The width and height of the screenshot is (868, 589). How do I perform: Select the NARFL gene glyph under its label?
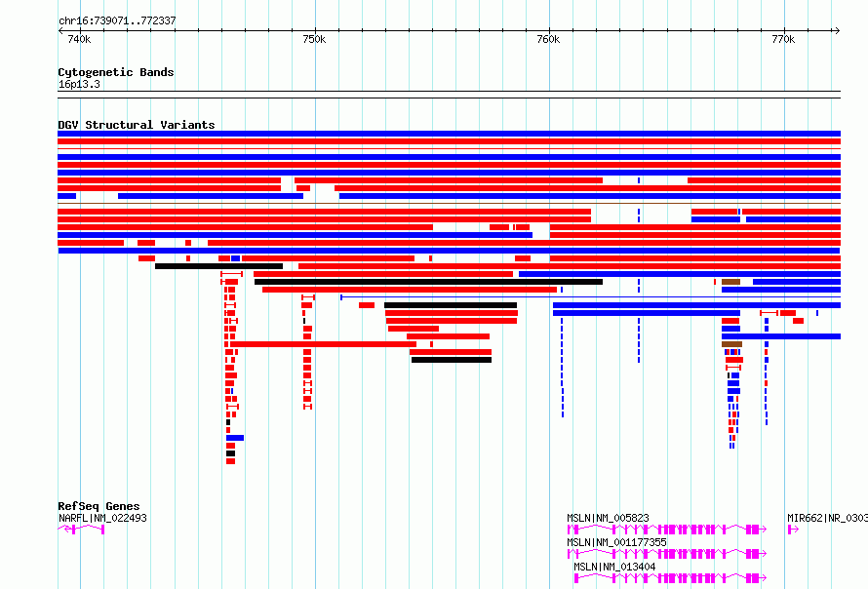coord(81,530)
